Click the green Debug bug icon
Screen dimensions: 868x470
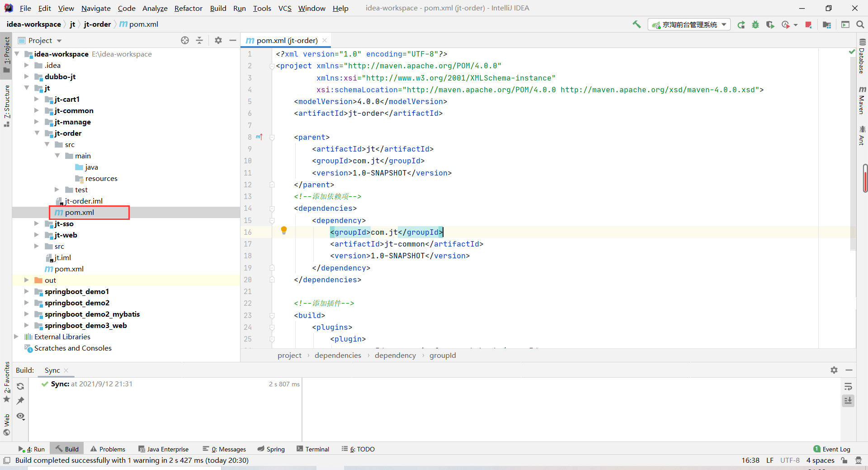[x=755, y=24]
